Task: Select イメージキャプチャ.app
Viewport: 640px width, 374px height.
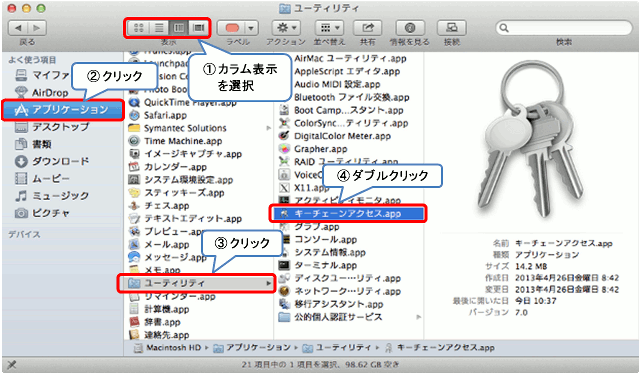Action: (x=185, y=154)
